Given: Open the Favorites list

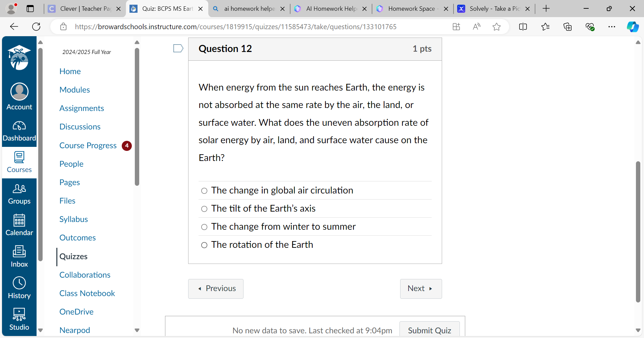Looking at the screenshot, I should [x=545, y=26].
